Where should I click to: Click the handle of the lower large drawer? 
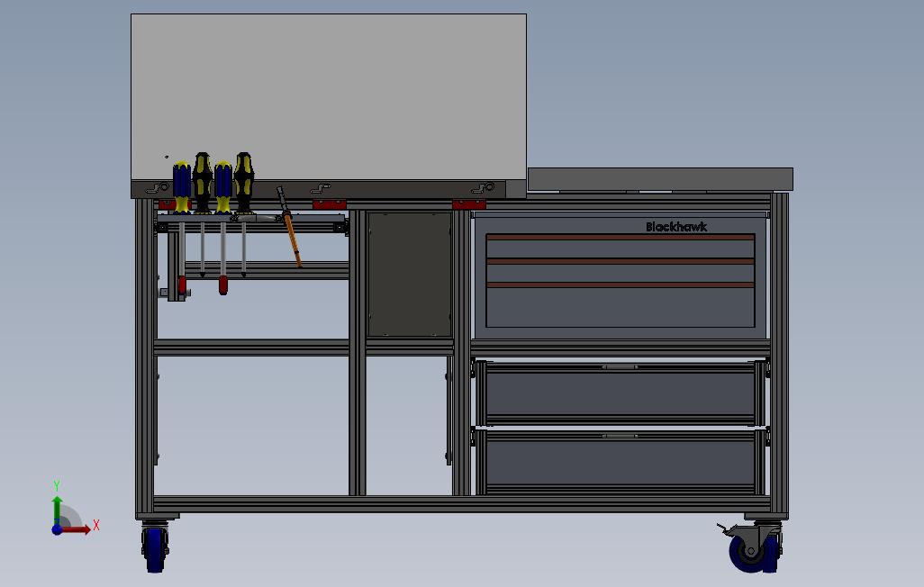click(x=620, y=436)
